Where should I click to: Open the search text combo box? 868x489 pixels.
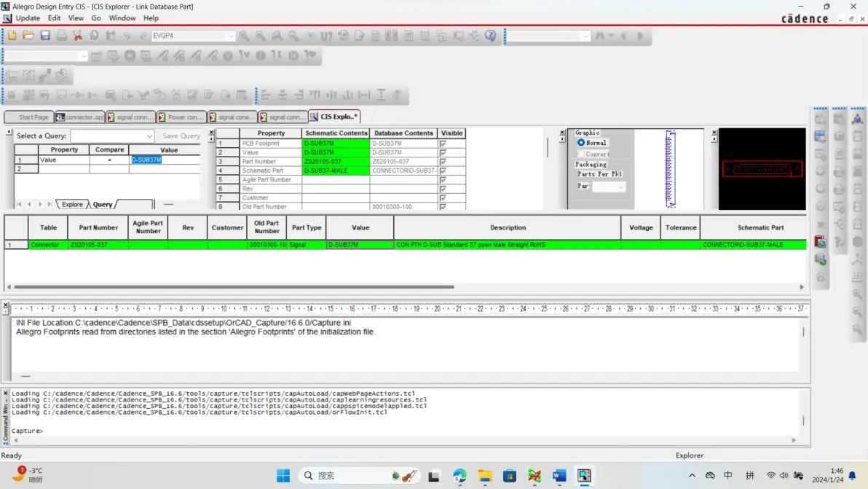pos(585,36)
